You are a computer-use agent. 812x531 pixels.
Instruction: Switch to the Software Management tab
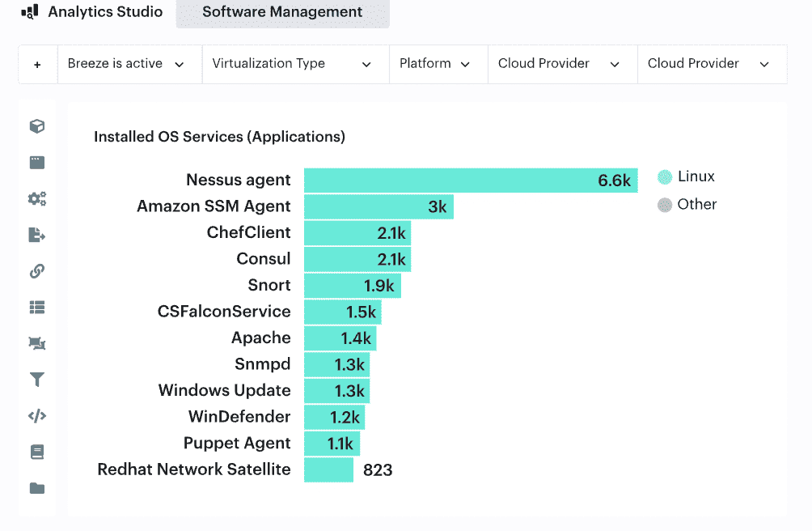(x=282, y=12)
